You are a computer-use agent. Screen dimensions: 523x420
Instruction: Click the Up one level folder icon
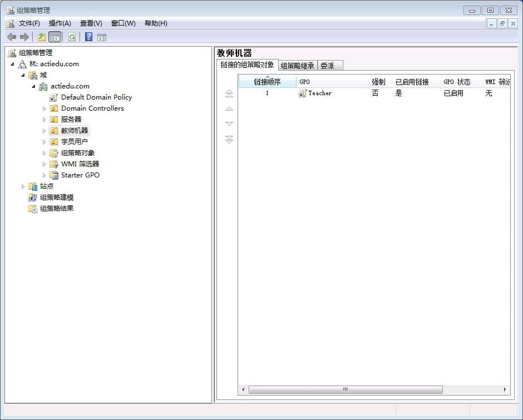point(41,37)
